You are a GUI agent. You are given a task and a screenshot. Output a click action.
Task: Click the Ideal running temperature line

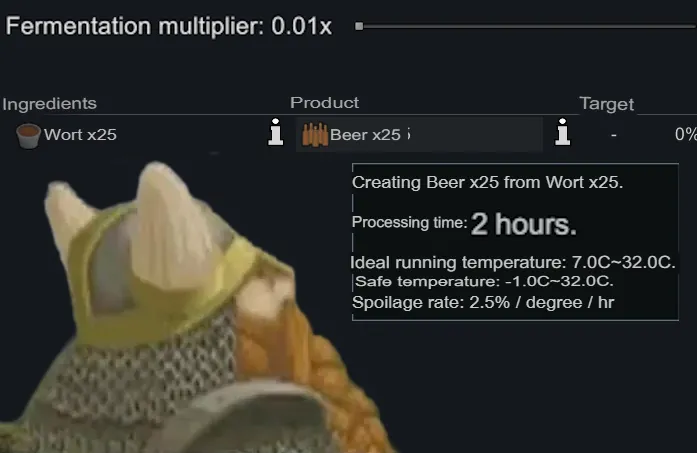click(513, 262)
